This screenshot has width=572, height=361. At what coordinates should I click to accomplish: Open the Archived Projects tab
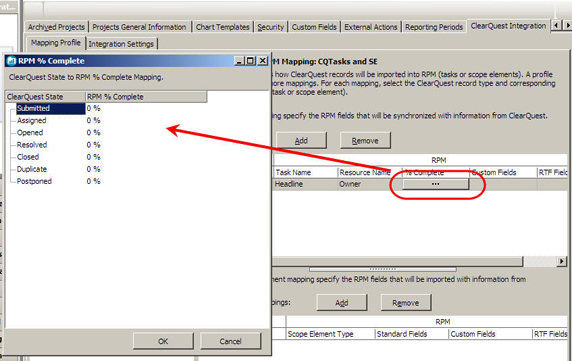pyautogui.click(x=56, y=27)
